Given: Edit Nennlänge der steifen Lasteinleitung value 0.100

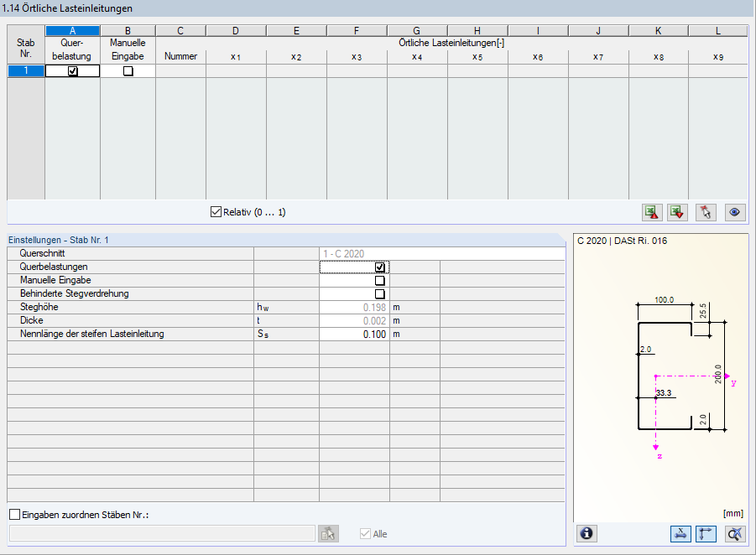Looking at the screenshot, I should tap(354, 334).
